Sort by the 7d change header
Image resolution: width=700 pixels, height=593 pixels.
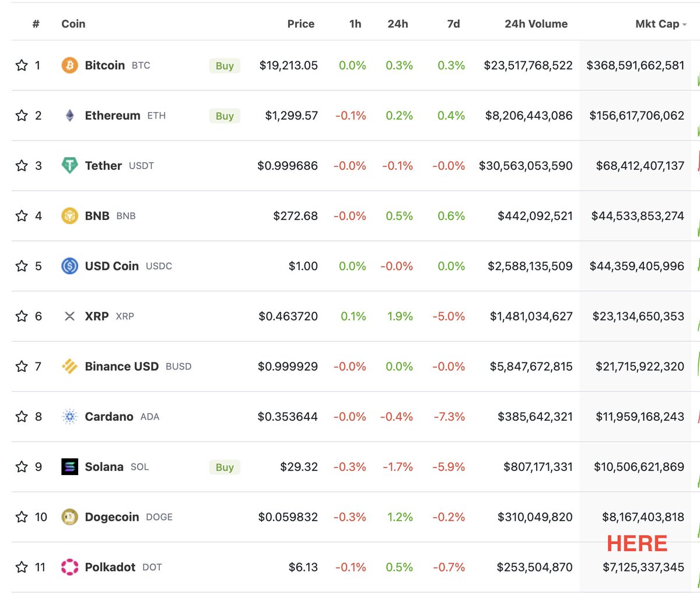[453, 24]
